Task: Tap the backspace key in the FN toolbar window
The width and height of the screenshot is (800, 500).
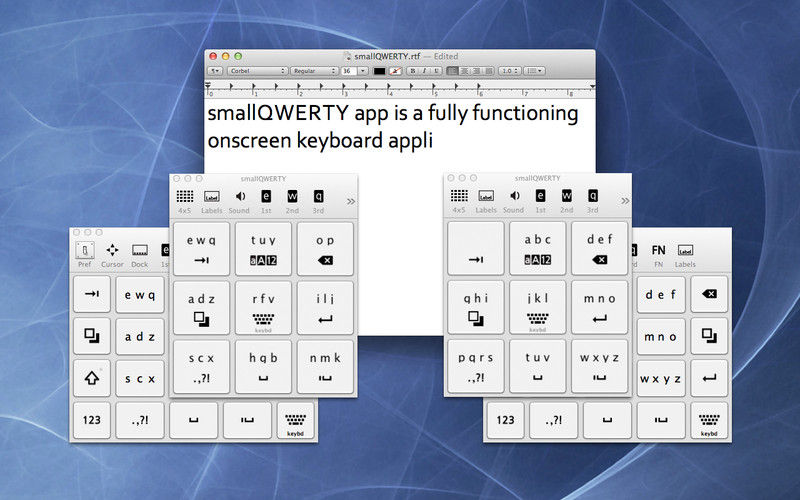Action: (x=709, y=294)
